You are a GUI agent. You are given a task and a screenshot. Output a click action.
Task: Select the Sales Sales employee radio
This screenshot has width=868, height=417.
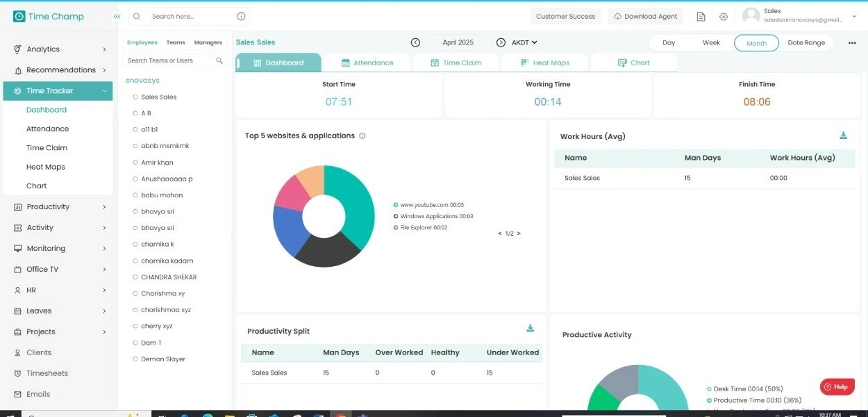(135, 97)
